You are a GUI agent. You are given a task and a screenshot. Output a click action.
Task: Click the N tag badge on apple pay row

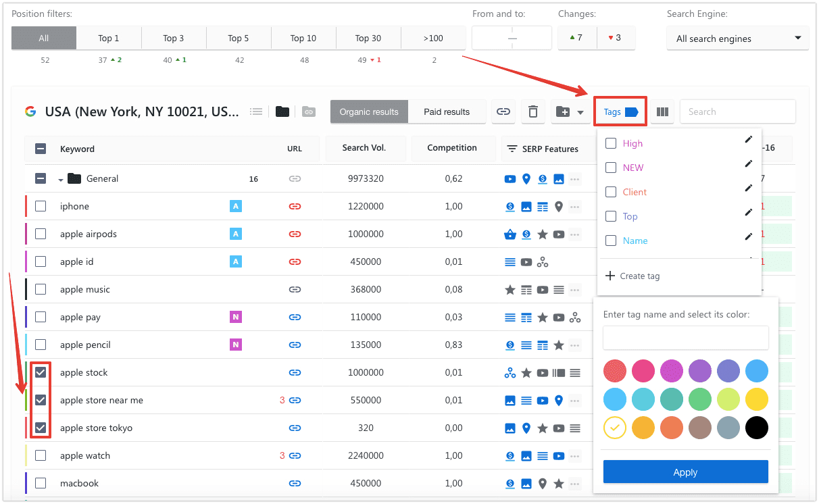click(x=236, y=317)
